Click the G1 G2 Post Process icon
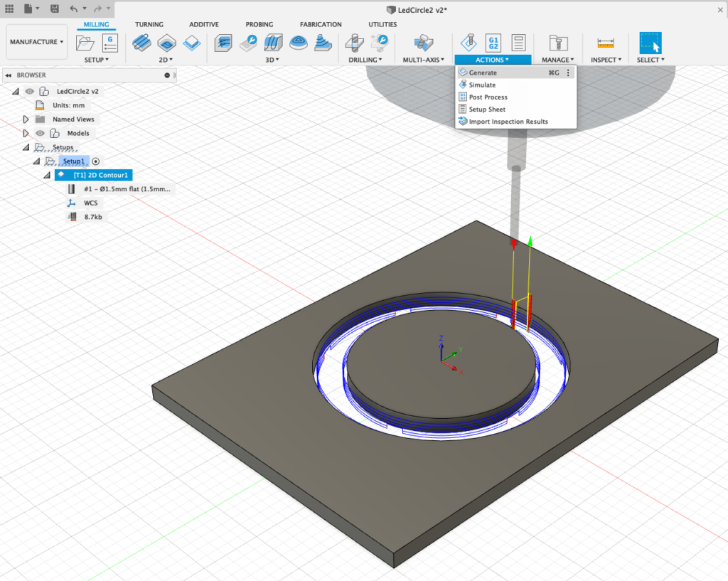Screen dimensions: 728x581 tap(493, 43)
